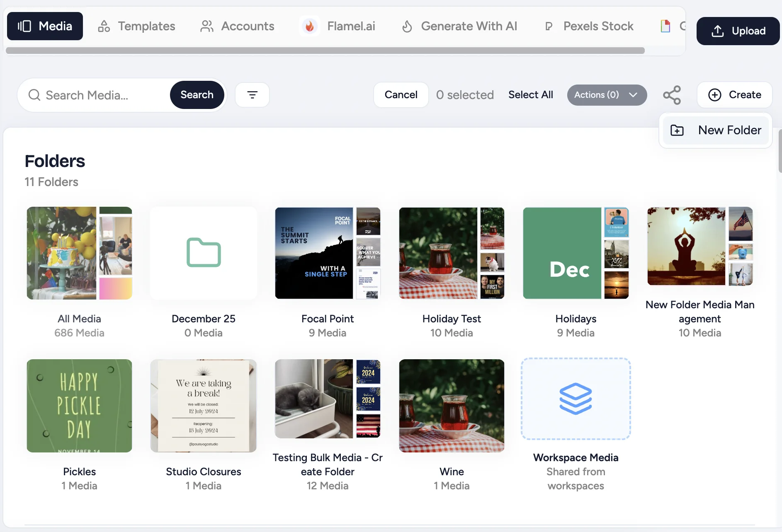Open the Accounts tab
This screenshot has width=782, height=532.
(237, 26)
